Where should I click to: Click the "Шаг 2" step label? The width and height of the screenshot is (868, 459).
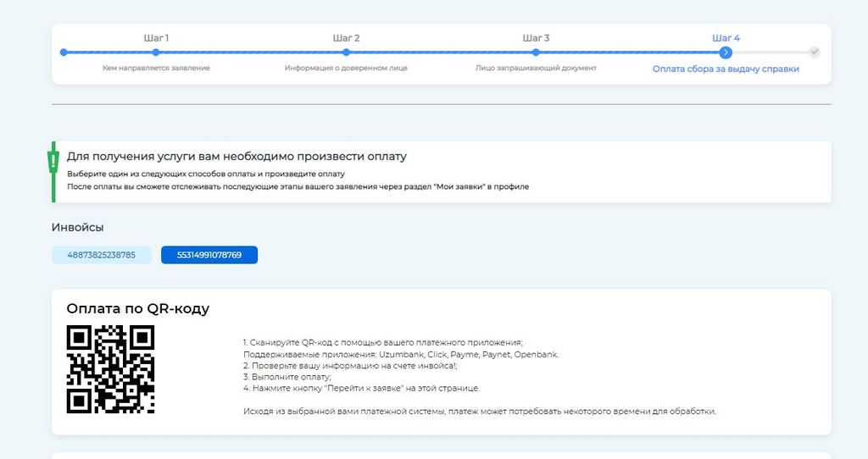tap(346, 38)
